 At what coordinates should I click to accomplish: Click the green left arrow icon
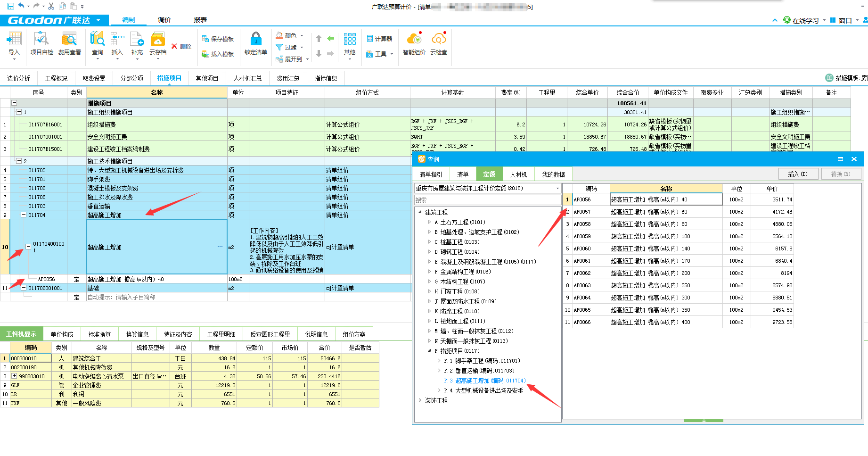pyautogui.click(x=331, y=39)
